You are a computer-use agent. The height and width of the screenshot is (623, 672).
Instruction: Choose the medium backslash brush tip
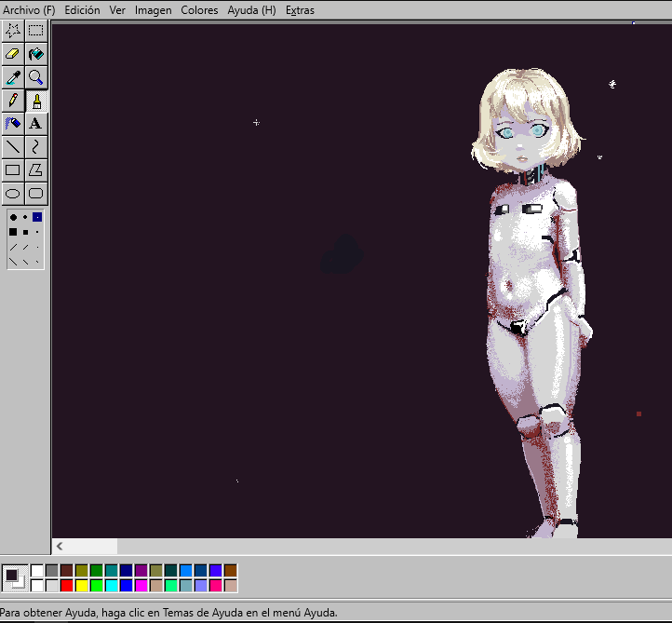click(x=25, y=262)
